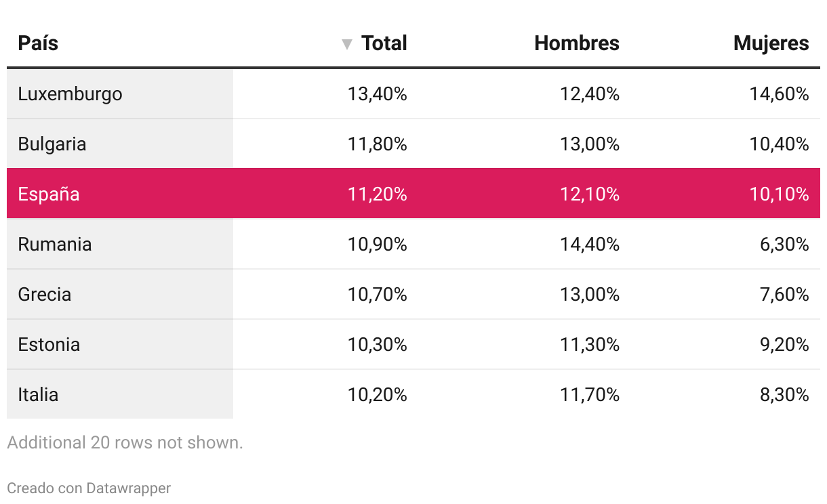
Task: Click the Italia country cell
Action: pyautogui.click(x=38, y=394)
